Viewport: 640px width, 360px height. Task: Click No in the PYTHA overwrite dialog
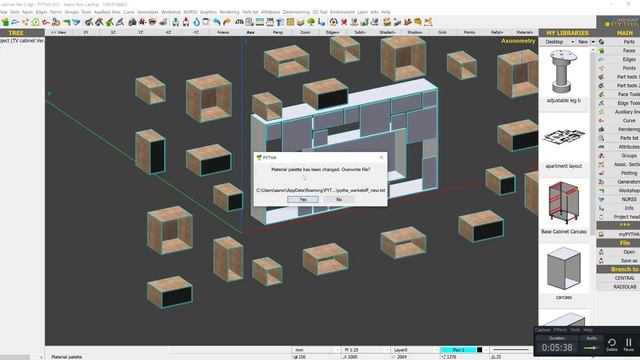click(339, 199)
